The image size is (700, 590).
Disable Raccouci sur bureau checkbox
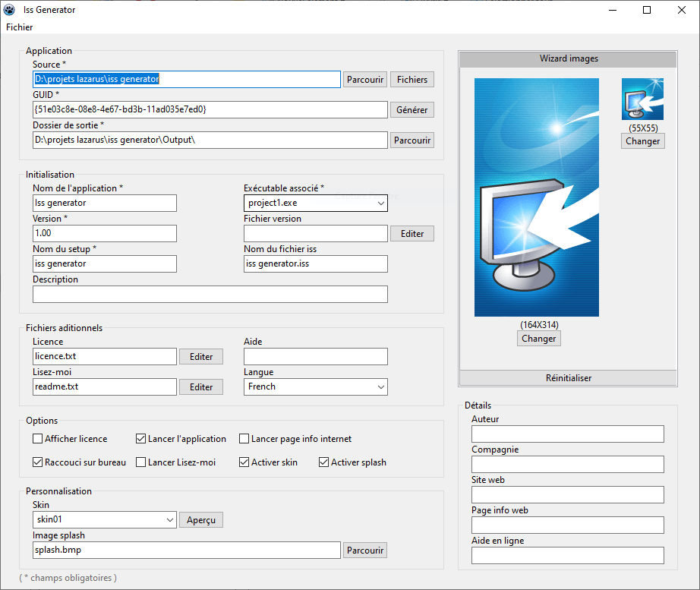pos(38,462)
